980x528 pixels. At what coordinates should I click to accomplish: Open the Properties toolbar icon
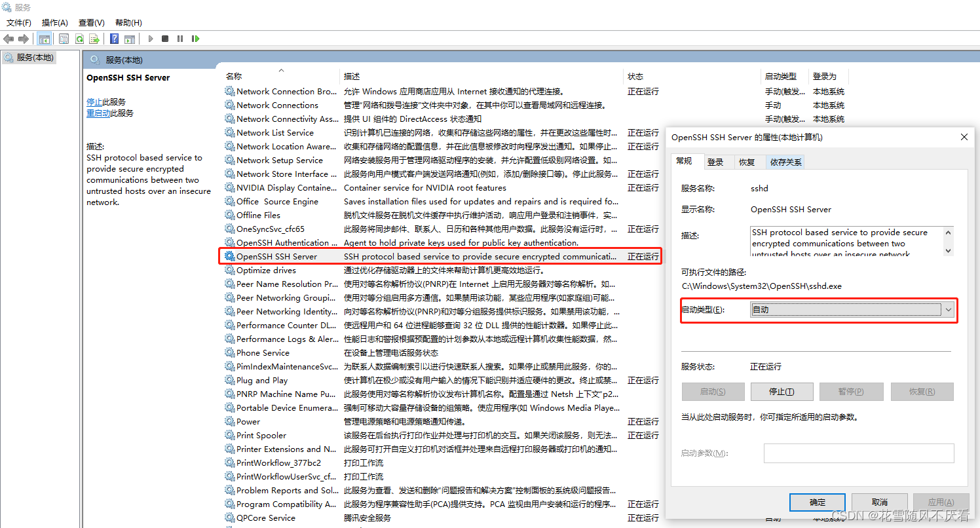pyautogui.click(x=64, y=39)
